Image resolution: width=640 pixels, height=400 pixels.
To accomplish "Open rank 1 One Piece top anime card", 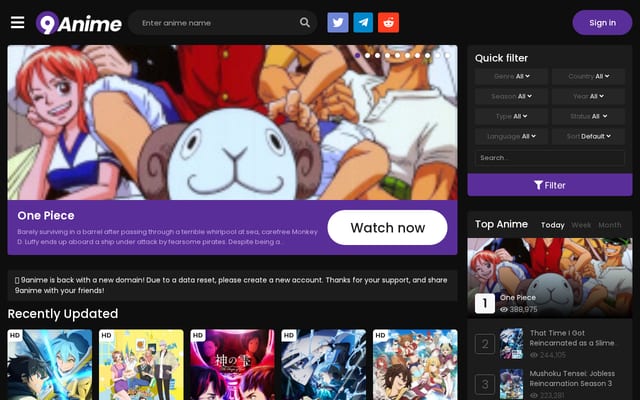I will (x=549, y=278).
